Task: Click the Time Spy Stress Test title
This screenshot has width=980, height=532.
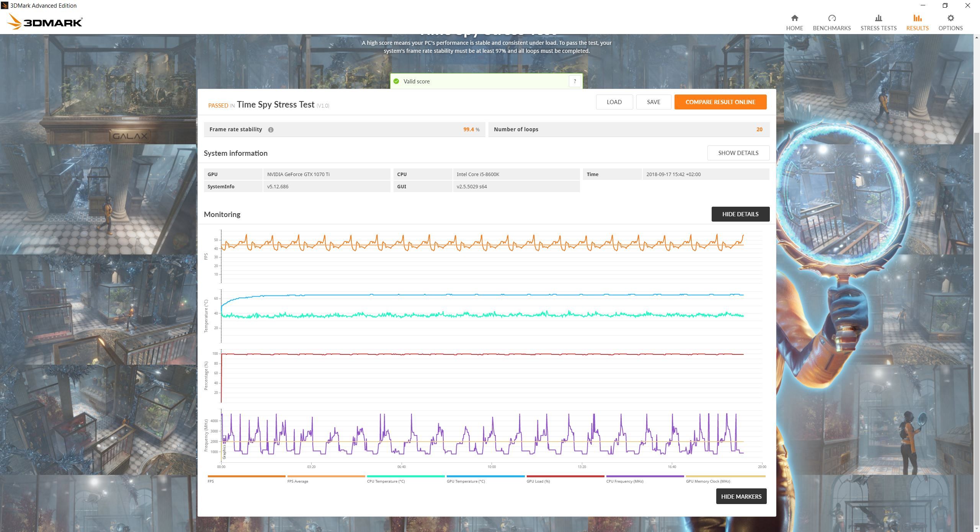Action: (276, 104)
